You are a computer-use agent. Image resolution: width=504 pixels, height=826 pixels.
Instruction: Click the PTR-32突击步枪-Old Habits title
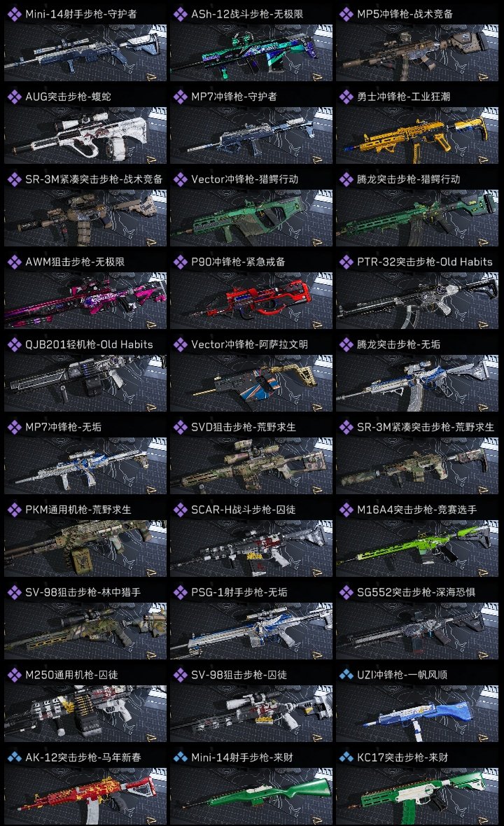point(424,262)
